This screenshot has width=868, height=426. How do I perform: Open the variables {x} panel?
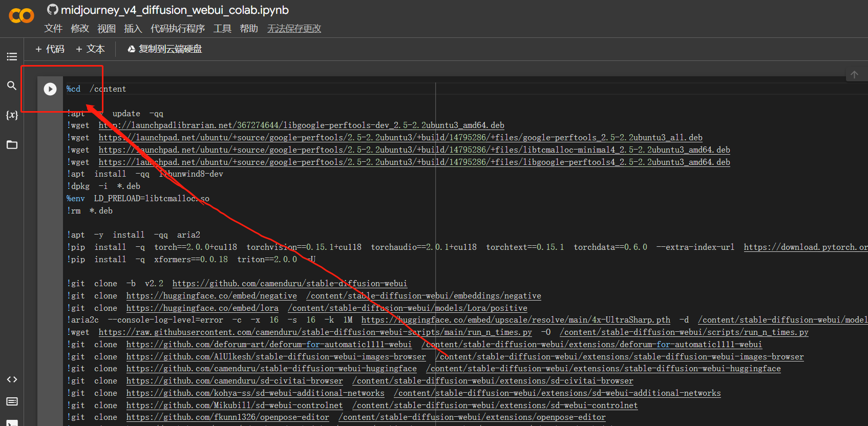[12, 115]
